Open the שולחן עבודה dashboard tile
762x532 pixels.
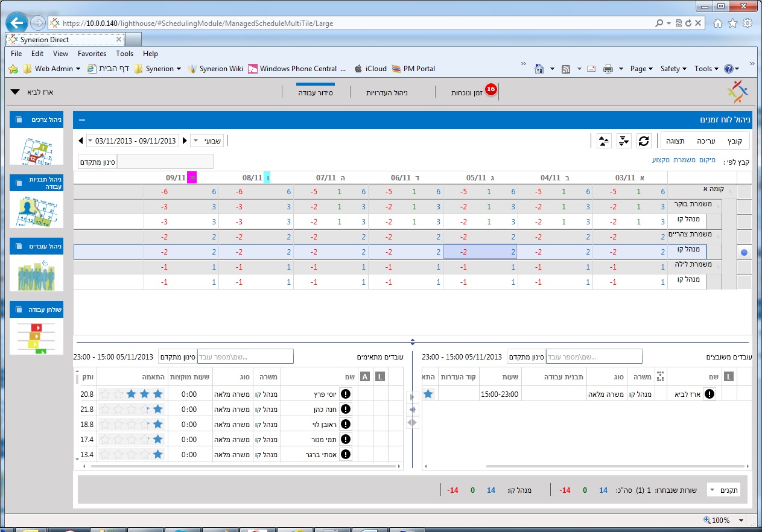[36, 336]
